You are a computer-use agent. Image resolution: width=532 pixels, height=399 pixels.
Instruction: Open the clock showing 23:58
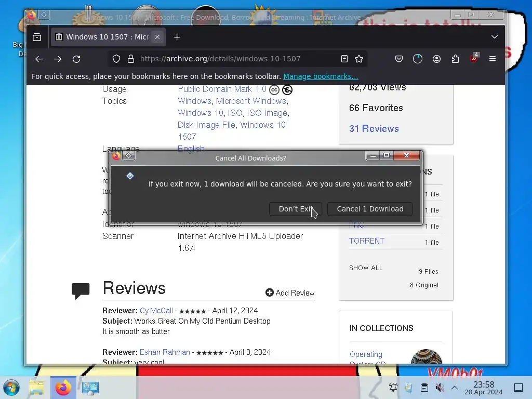484,388
